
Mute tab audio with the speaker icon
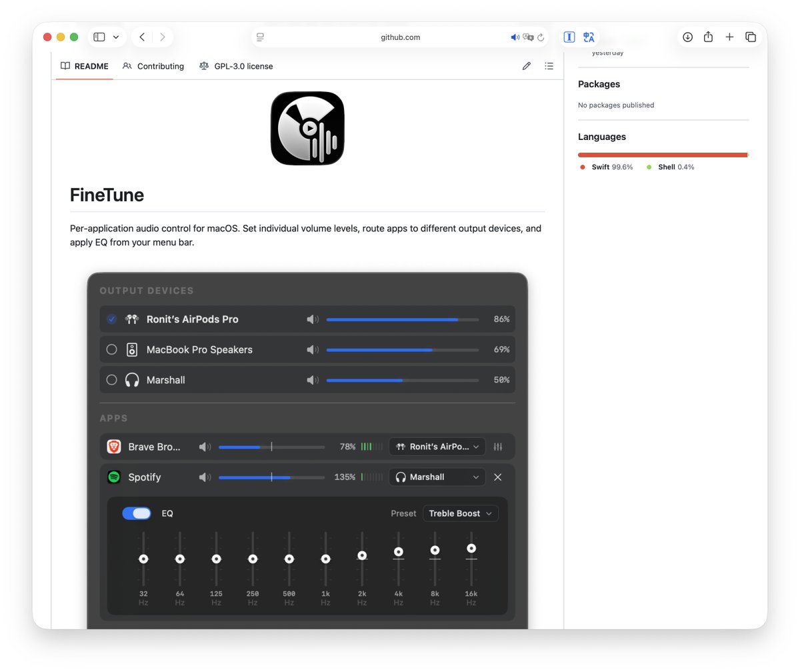click(515, 37)
